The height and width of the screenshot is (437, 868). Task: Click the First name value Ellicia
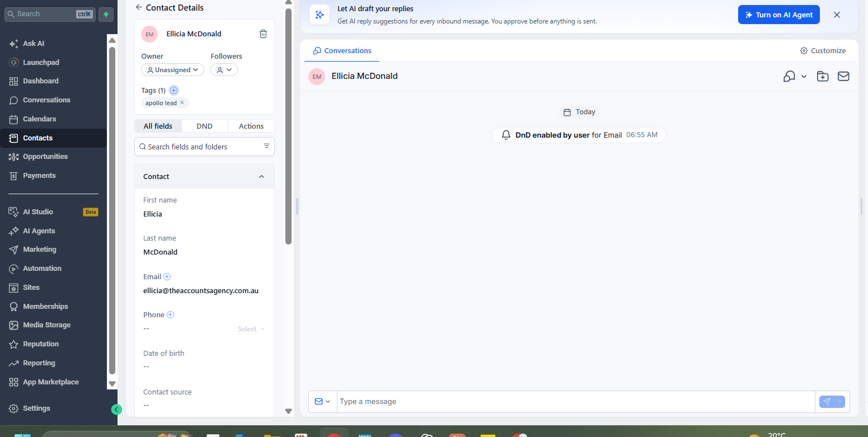point(153,214)
